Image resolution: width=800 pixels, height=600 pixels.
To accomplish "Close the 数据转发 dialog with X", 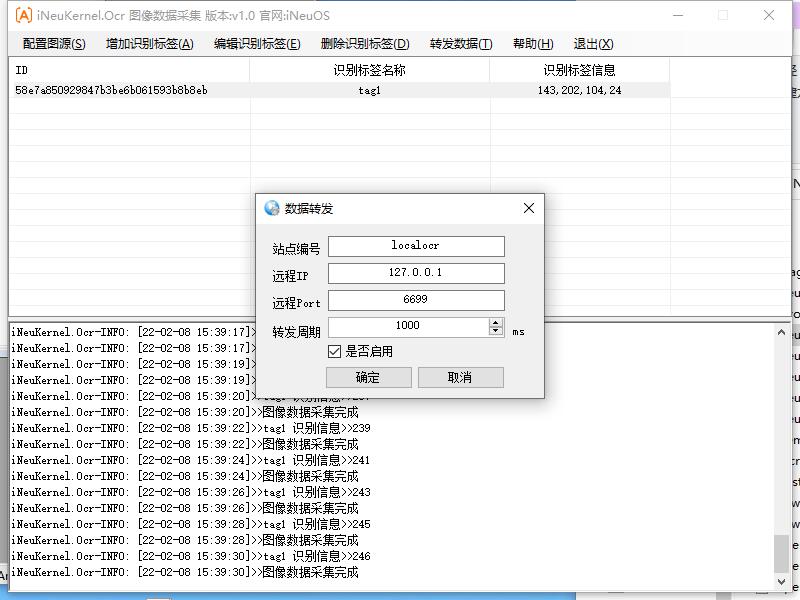I will pyautogui.click(x=529, y=208).
